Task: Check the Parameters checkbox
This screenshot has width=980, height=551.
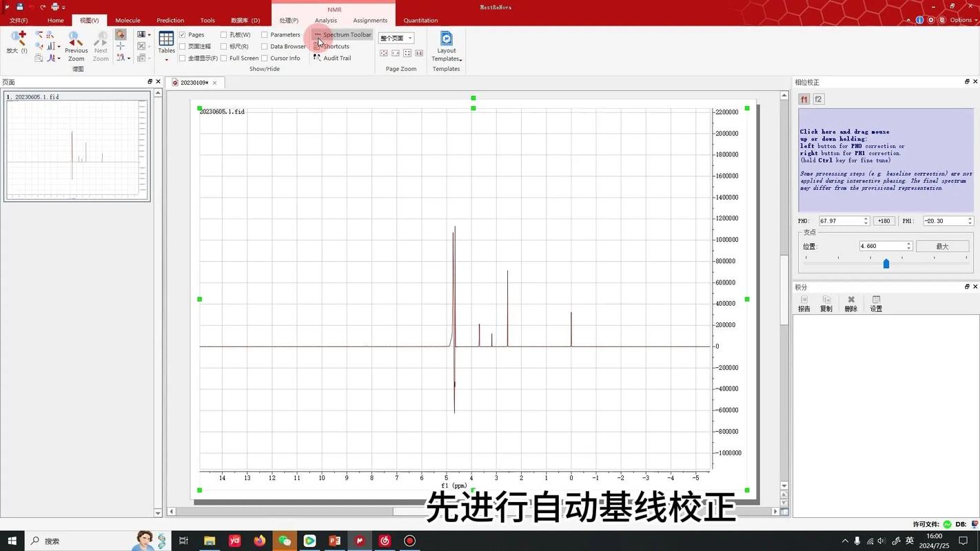Action: pos(265,34)
